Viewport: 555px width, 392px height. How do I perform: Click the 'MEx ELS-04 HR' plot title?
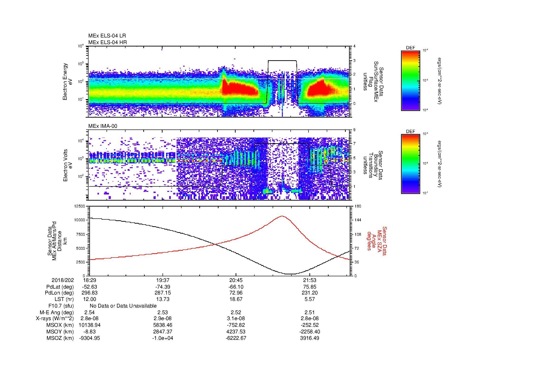[107, 42]
